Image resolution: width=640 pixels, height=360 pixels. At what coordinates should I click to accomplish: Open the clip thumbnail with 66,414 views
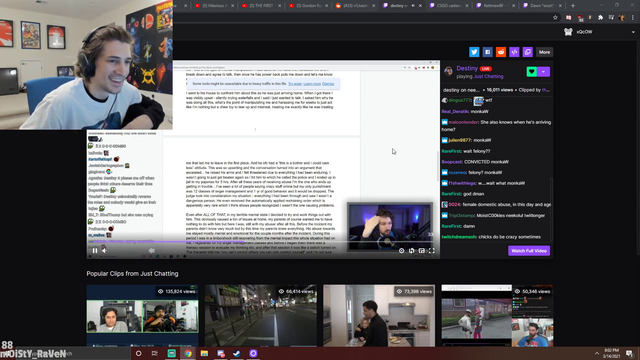coord(261,316)
